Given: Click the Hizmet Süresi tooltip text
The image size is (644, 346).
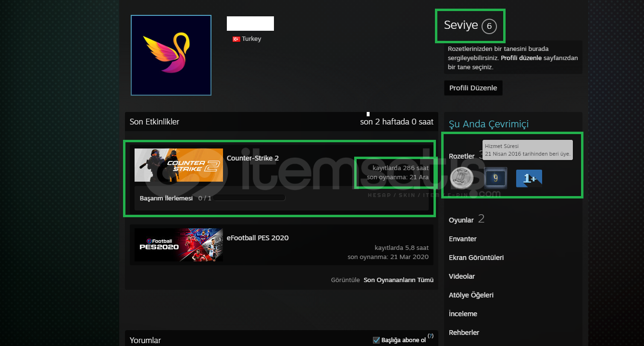Looking at the screenshot, I should click(x=502, y=146).
